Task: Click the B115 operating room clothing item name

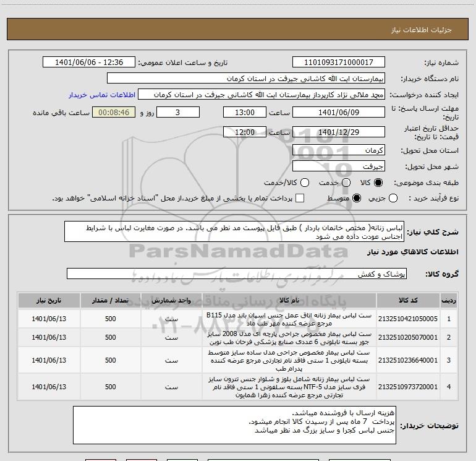Action: pos(289,319)
